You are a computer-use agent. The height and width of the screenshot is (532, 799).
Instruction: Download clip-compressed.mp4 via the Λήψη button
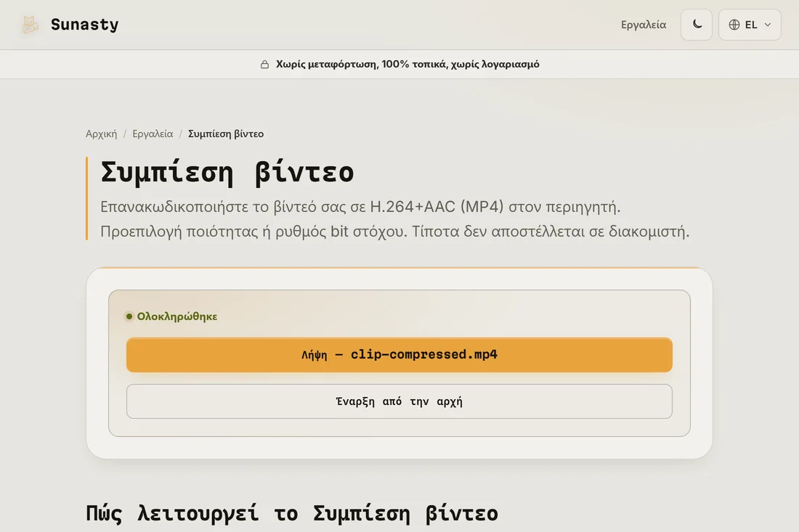399,355
